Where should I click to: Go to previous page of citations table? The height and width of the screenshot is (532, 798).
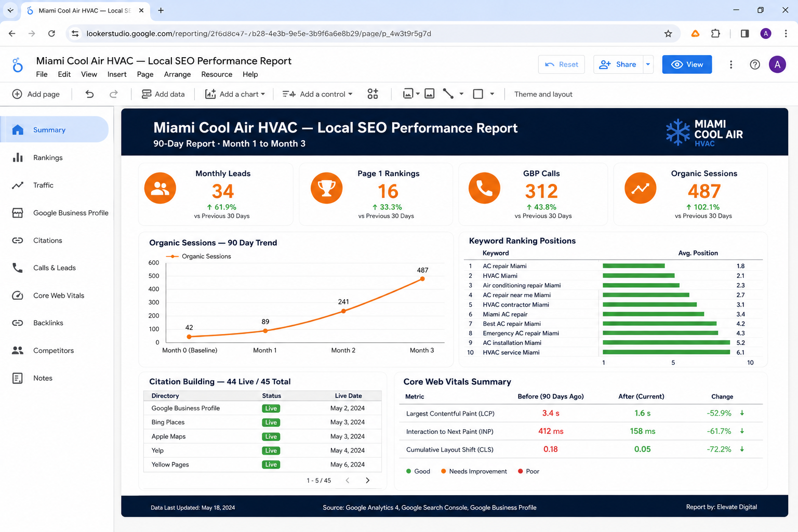(348, 481)
